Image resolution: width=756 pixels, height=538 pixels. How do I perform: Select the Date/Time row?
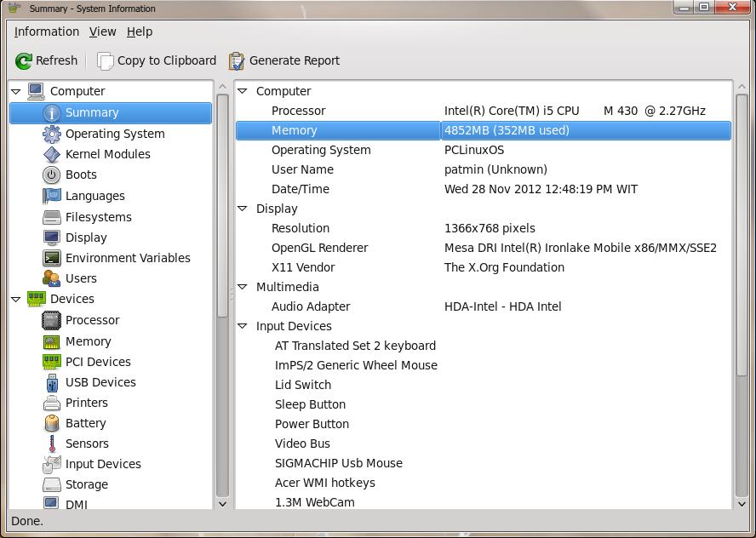483,190
